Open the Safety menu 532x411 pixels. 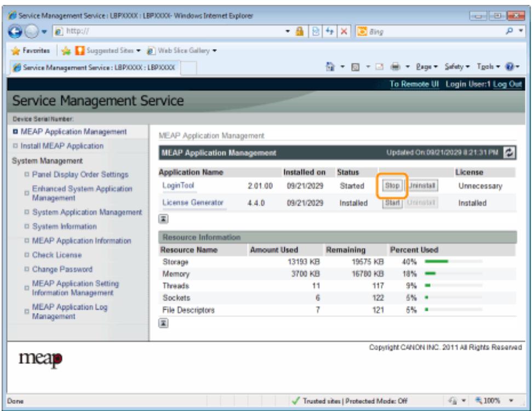(x=457, y=67)
